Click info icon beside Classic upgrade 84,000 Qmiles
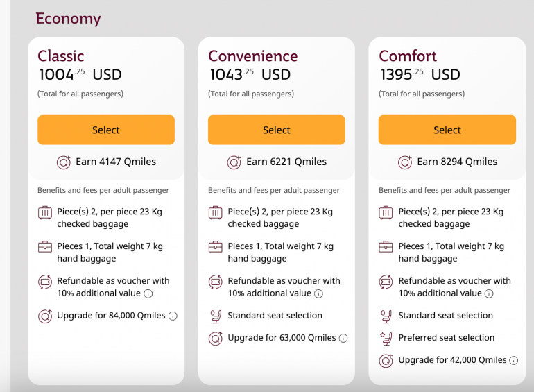The width and height of the screenshot is (534, 392). [173, 316]
